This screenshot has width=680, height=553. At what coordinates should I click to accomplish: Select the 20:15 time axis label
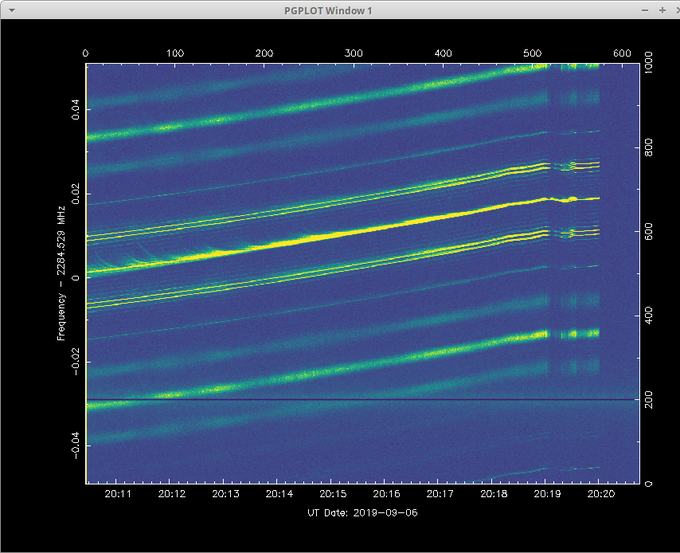click(x=333, y=494)
